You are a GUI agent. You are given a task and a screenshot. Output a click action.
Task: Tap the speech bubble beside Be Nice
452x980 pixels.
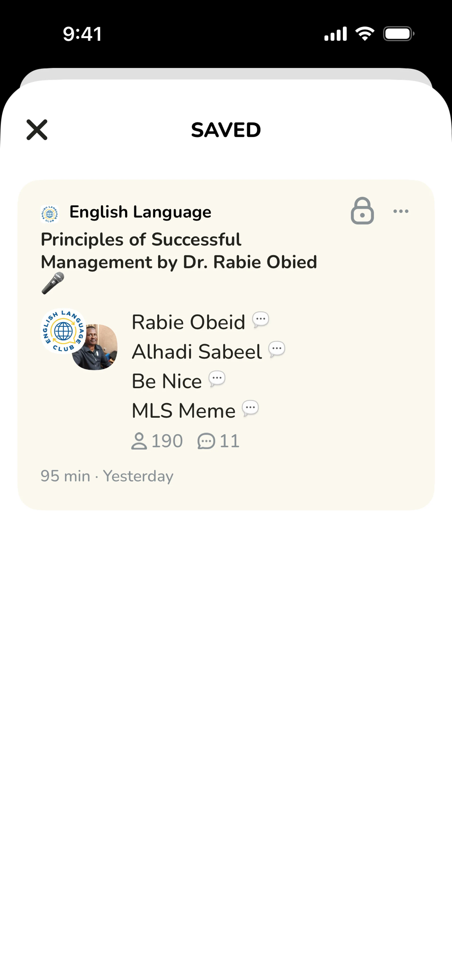point(217,379)
